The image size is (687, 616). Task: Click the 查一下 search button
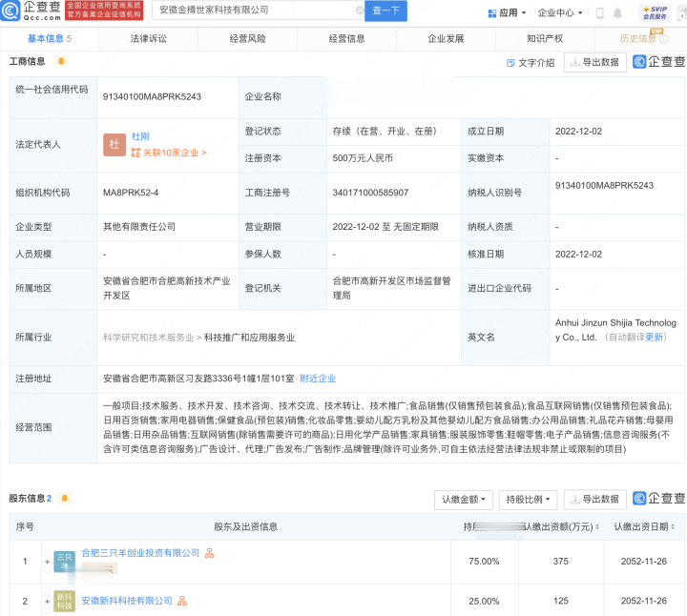pyautogui.click(x=386, y=10)
